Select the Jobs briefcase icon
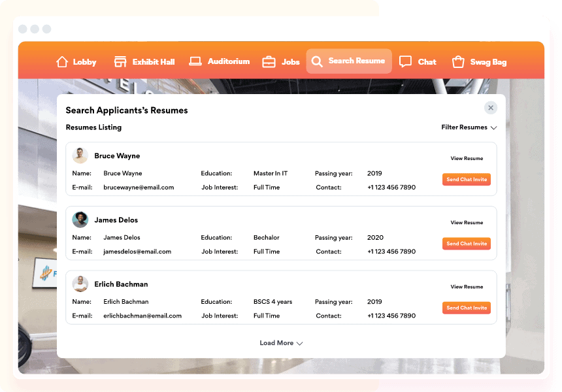Viewport: 562px width, 392px height. (x=270, y=61)
